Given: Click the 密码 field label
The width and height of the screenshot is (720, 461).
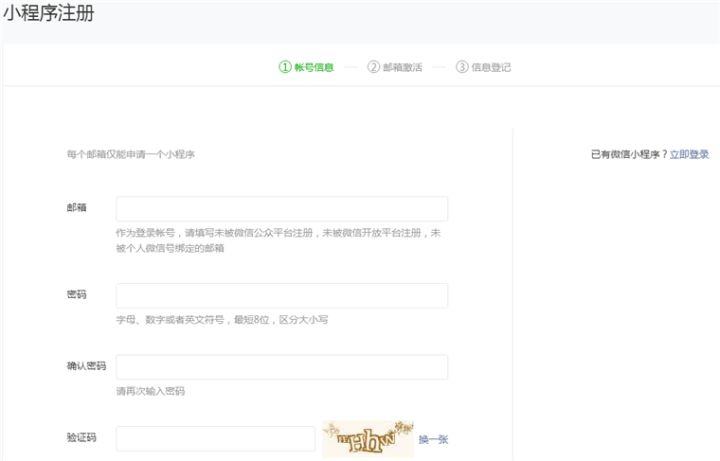Looking at the screenshot, I should (x=76, y=295).
